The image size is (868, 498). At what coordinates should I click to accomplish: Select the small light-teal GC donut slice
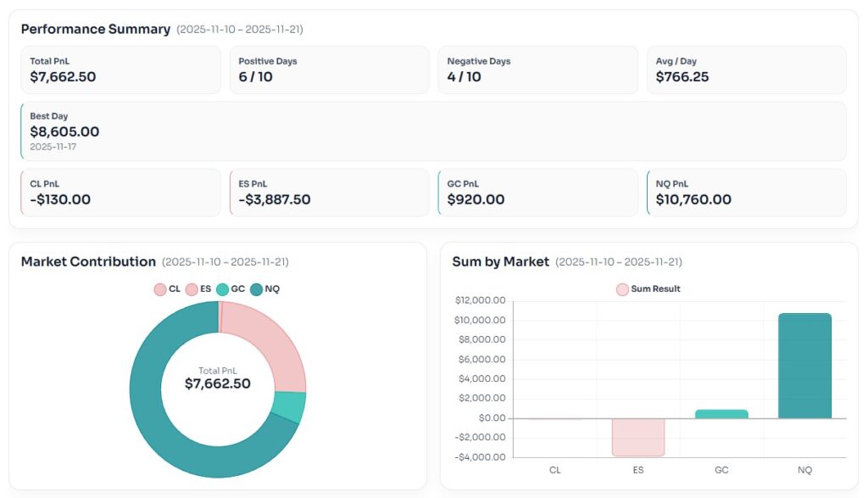click(x=289, y=406)
